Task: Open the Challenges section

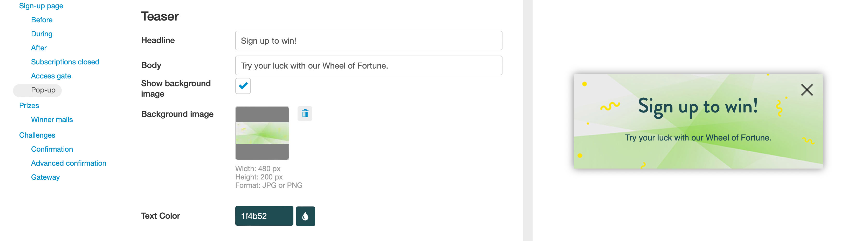Action: pos(37,135)
